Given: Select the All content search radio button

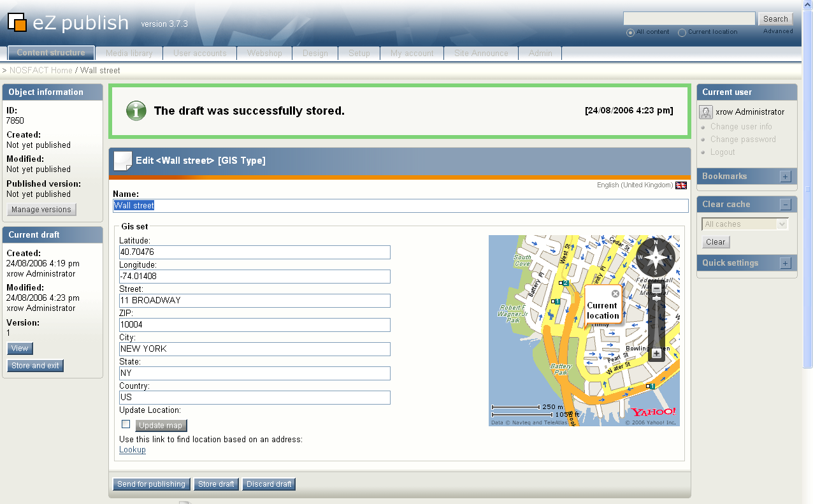Looking at the screenshot, I should click(630, 32).
